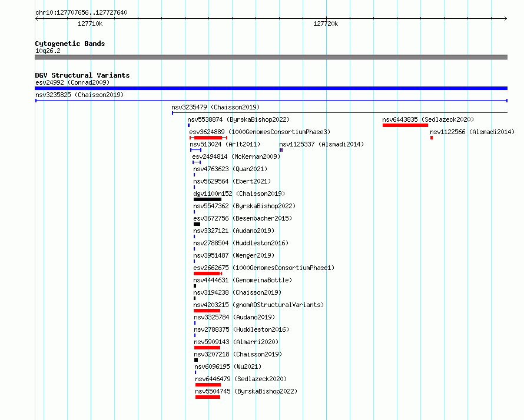This screenshot has width=524, height=420.
Task: Click nsv6443835 (Sedlazeck2020) label
Action: point(428,119)
